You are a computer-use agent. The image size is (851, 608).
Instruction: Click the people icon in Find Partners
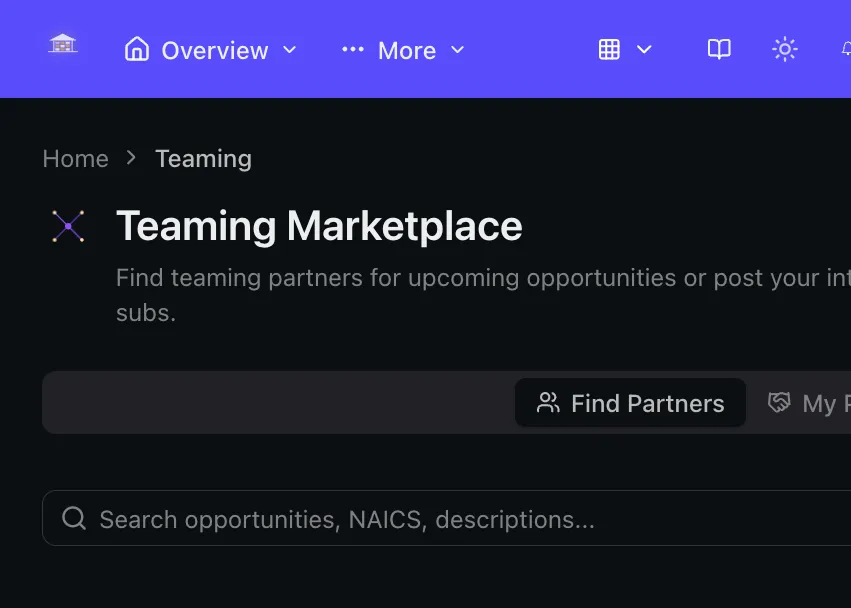click(x=548, y=403)
